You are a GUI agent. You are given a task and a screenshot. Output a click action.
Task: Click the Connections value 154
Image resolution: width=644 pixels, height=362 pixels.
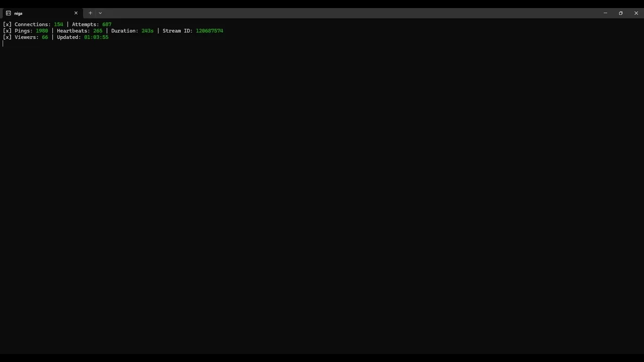point(58,24)
